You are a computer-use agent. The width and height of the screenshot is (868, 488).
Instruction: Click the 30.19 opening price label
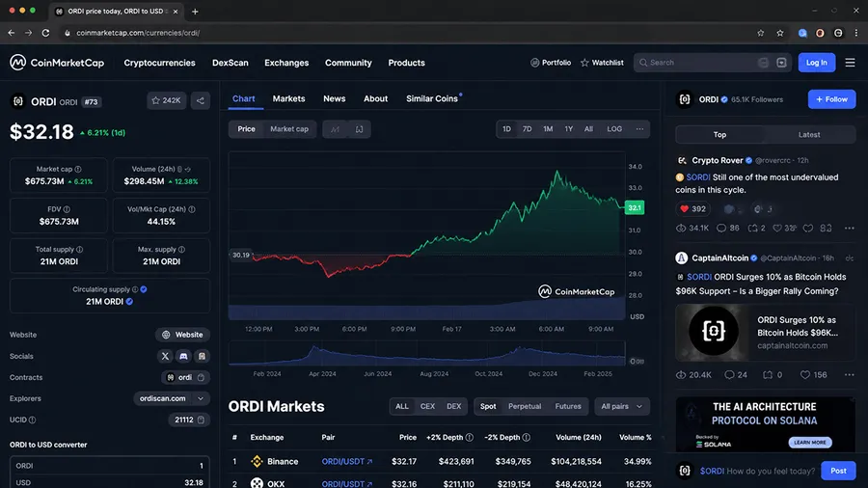241,255
